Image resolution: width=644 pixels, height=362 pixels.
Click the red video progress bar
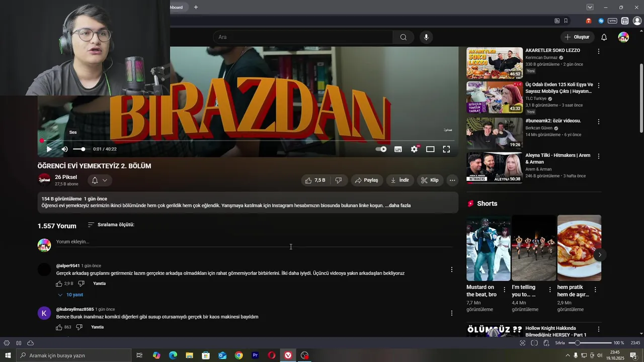coord(248,141)
